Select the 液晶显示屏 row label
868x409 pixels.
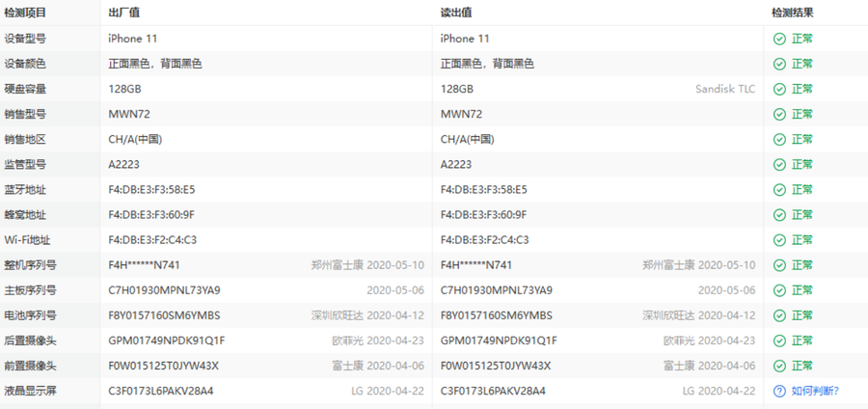(31, 392)
